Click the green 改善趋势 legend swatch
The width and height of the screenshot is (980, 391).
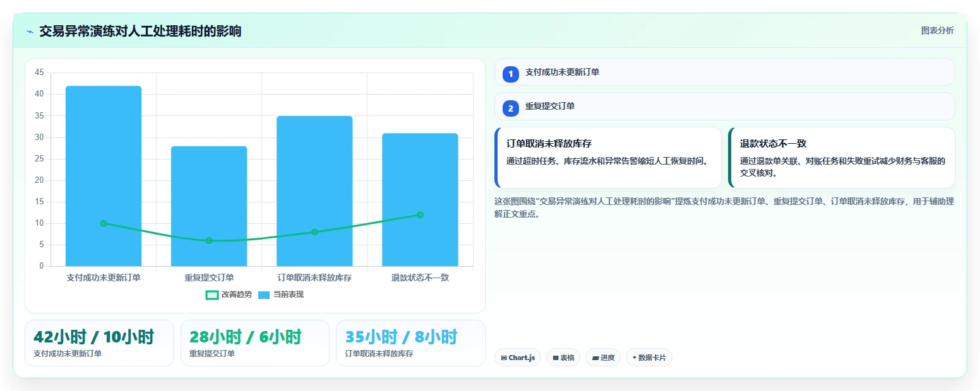212,295
